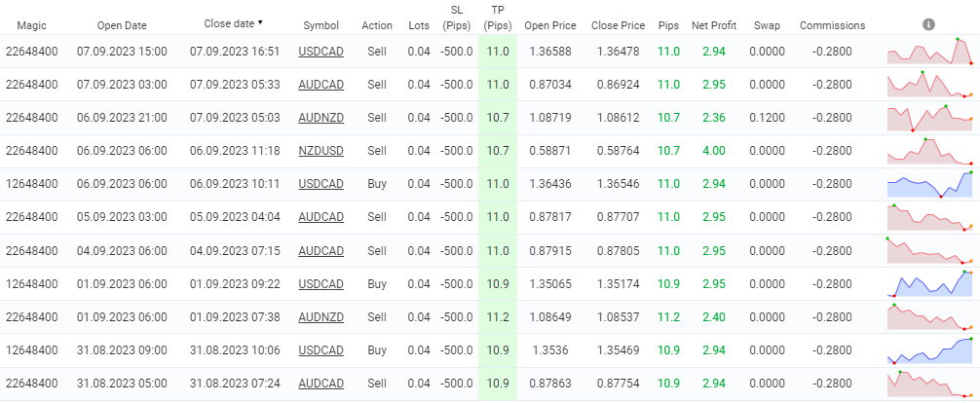The height and width of the screenshot is (403, 980).
Task: Select open price 1.35065
Action: click(550, 283)
